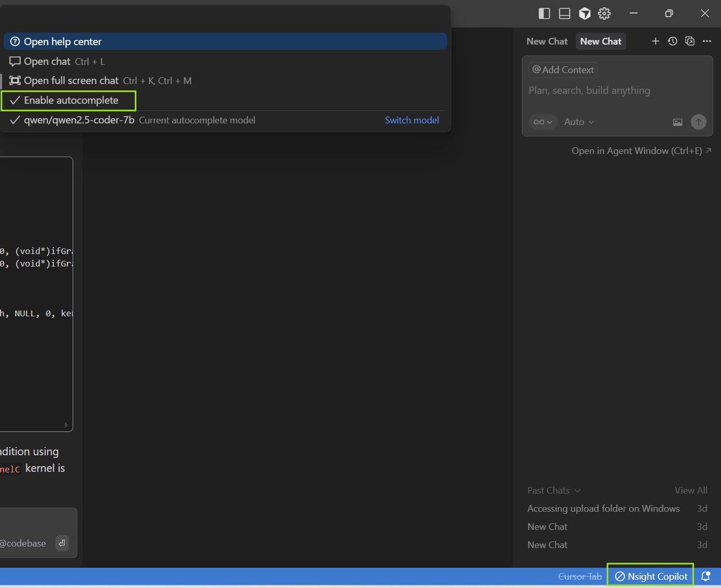
Task: Collapse the Past Chats section
Action: coord(553,491)
